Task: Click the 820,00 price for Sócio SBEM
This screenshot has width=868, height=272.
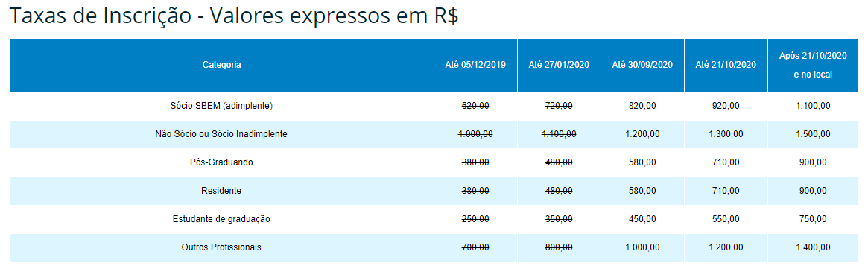Action: click(x=642, y=105)
